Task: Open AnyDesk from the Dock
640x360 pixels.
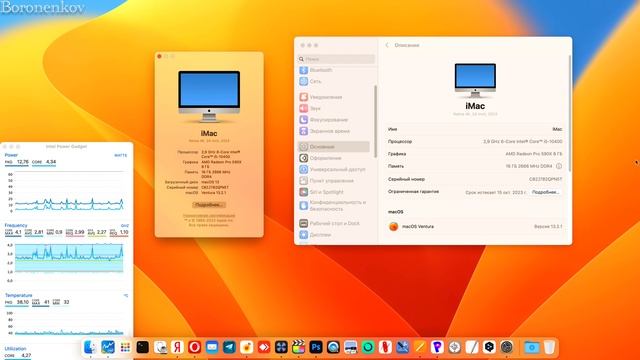Action: pos(264,347)
